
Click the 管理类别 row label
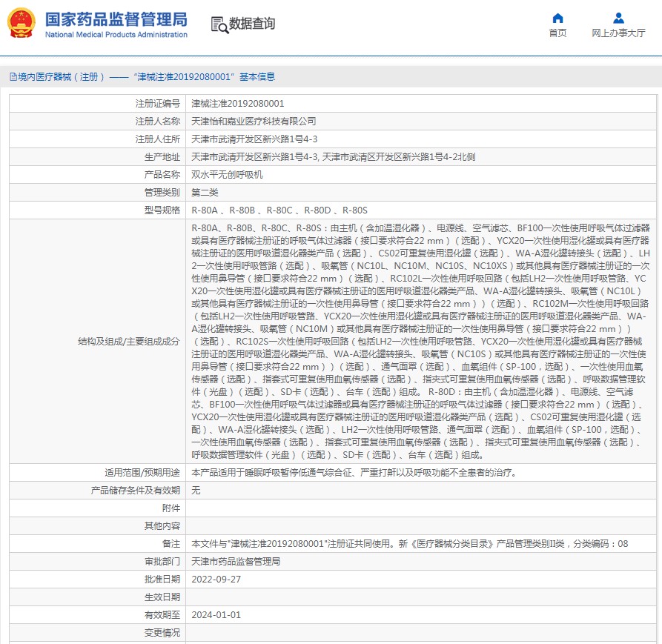pos(162,193)
